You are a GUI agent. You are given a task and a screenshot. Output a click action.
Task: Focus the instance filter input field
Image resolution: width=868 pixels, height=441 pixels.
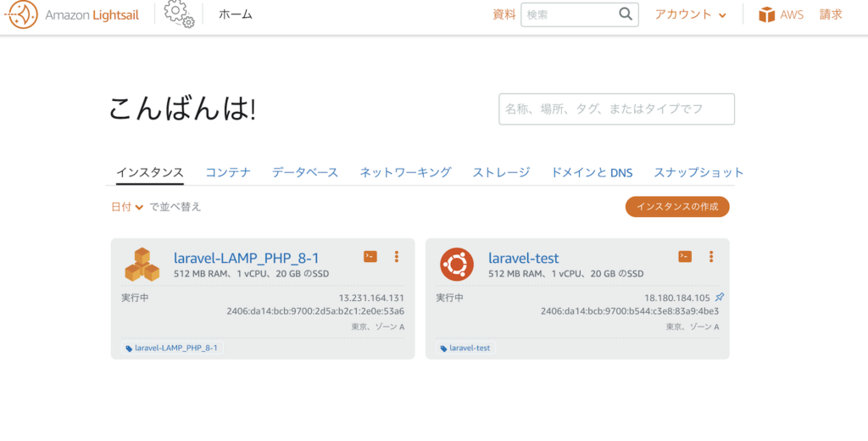pyautogui.click(x=617, y=109)
